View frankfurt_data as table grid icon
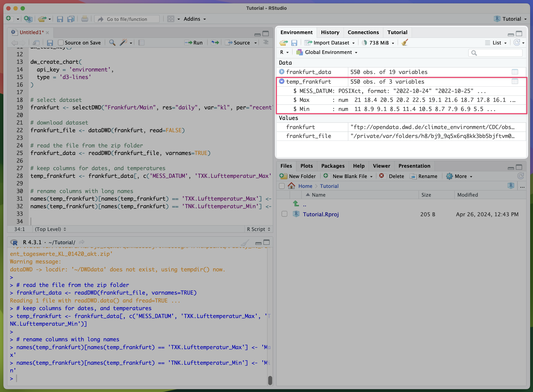Image resolution: width=533 pixels, height=392 pixels. click(x=515, y=72)
